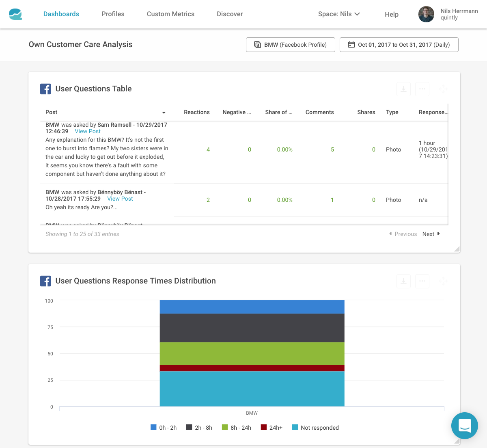Viewport: 487px width, 448px height.
Task: Click Bënnyböy Bënast's name in the 10/28/2017 row
Action: pos(120,192)
